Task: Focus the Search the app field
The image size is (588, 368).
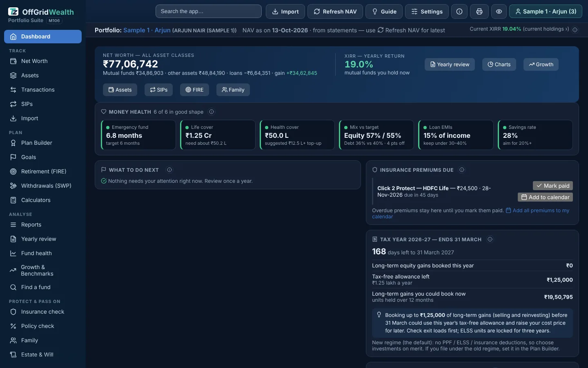Action: pos(209,11)
